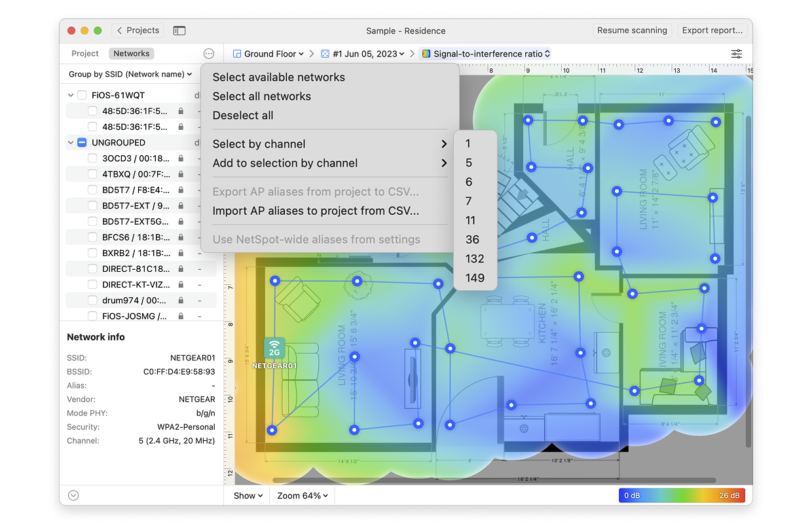Check the BD5T7 / F8:E4 network checkbox
The height and width of the screenshot is (524, 812).
click(92, 190)
